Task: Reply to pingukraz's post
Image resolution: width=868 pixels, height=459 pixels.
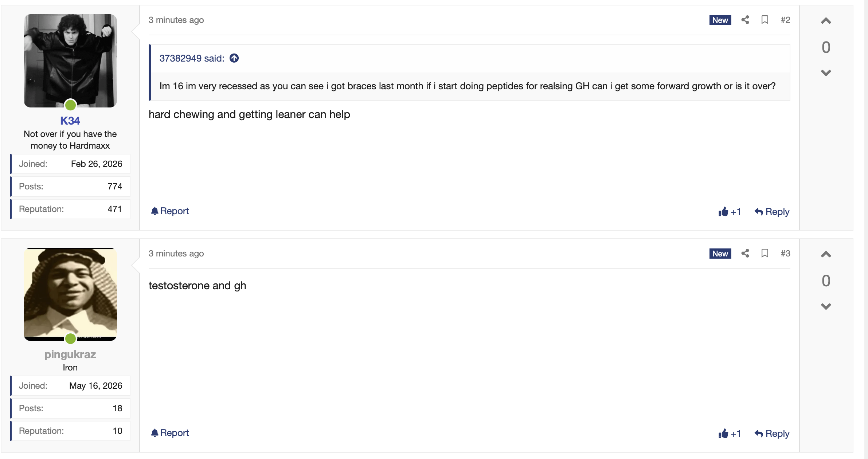Action: pos(772,433)
